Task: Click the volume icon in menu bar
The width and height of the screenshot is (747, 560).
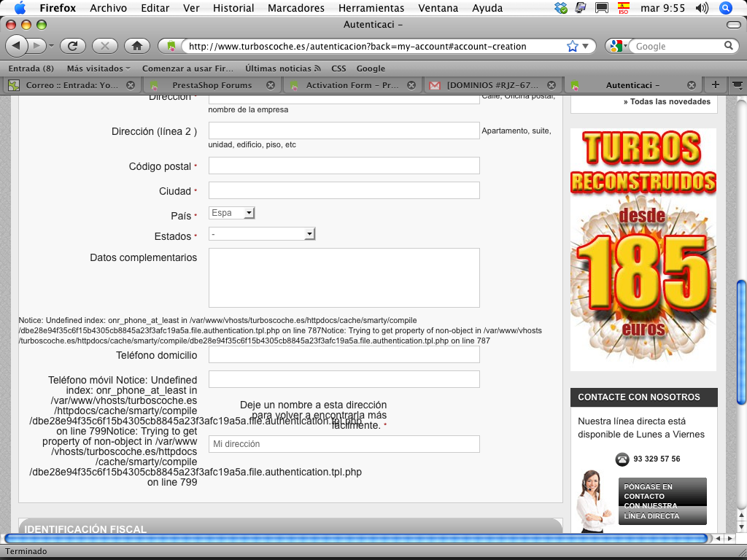Action: pos(702,7)
